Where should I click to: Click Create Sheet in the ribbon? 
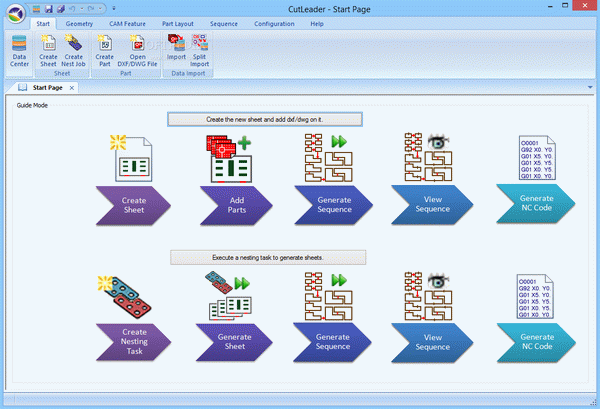48,51
